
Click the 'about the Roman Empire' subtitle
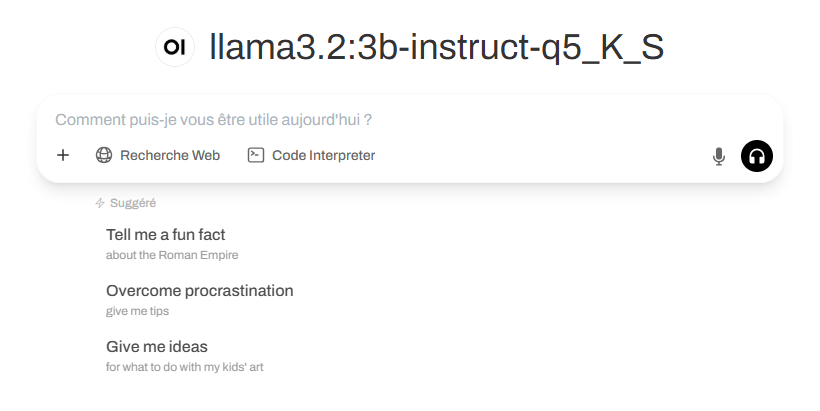tap(172, 255)
